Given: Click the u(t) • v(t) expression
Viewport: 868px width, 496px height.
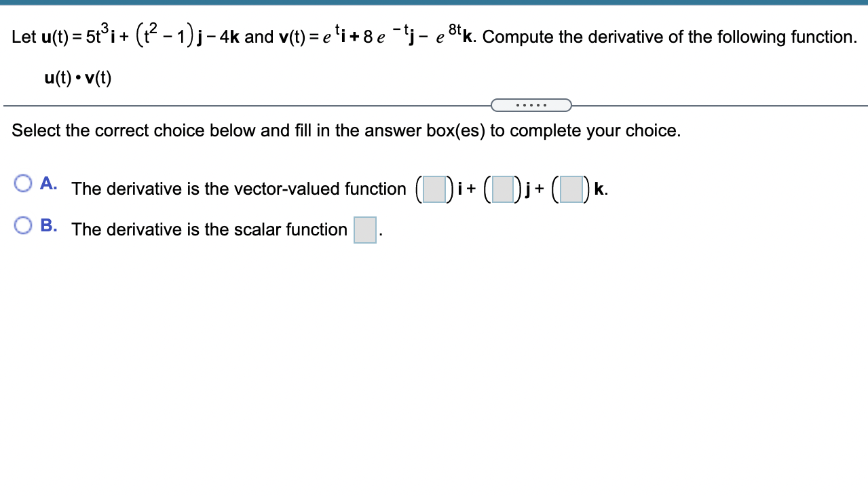Looking at the screenshot, I should point(77,77).
